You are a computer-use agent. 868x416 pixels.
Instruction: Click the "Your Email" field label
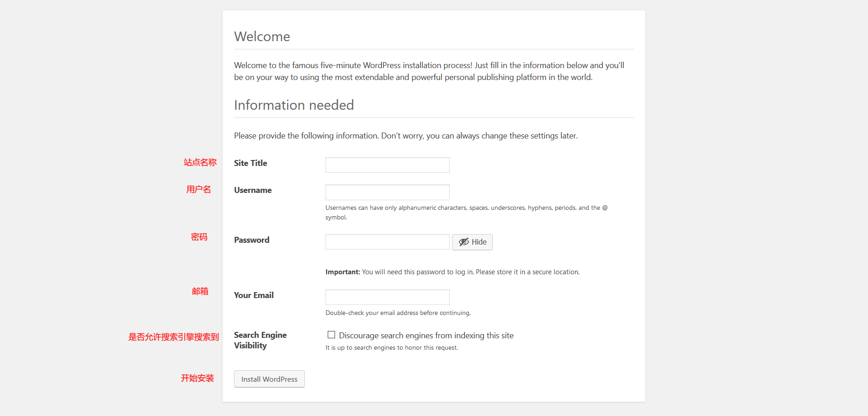[254, 295]
